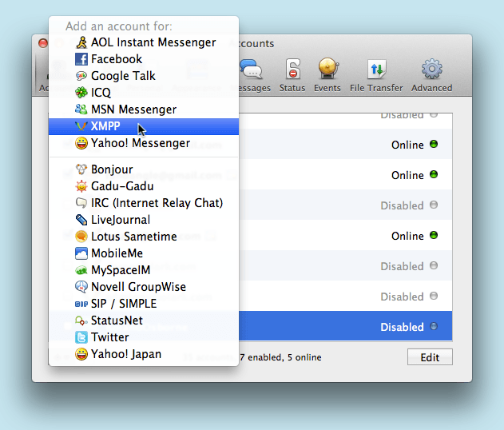Open the Messages preferences pane
This screenshot has width=504, height=430.
[x=251, y=74]
